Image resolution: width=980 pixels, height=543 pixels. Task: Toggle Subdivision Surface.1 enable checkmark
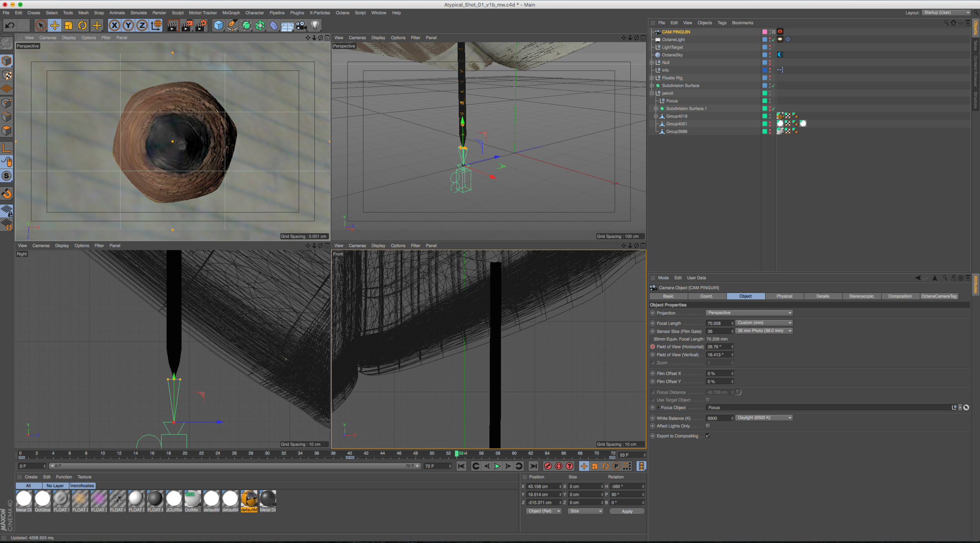[773, 109]
